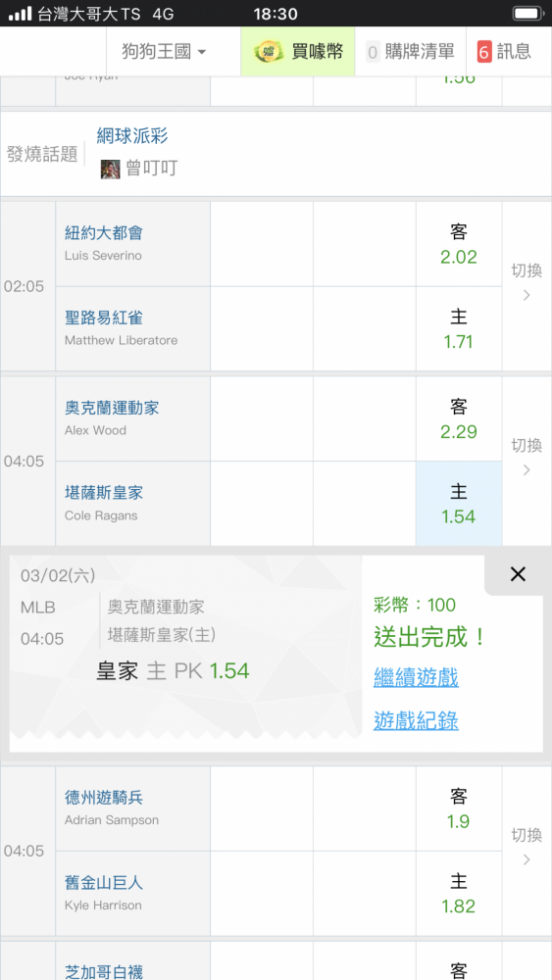Open 舊金山巨人 team link
This screenshot has width=552, height=980.
(x=104, y=883)
